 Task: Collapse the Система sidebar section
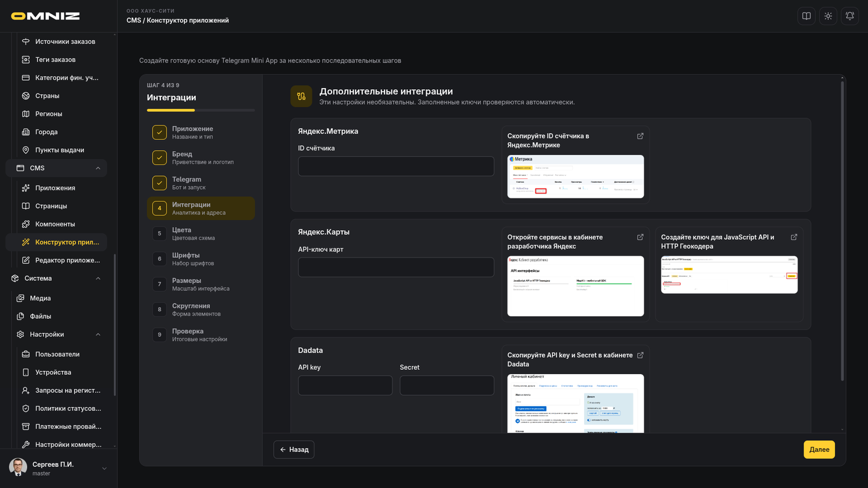click(x=98, y=278)
